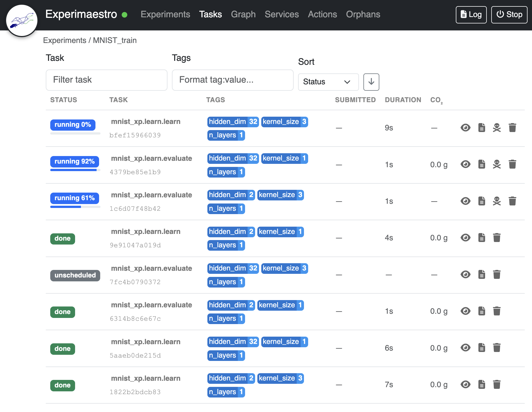Click progress bar under running 92%

point(75,170)
